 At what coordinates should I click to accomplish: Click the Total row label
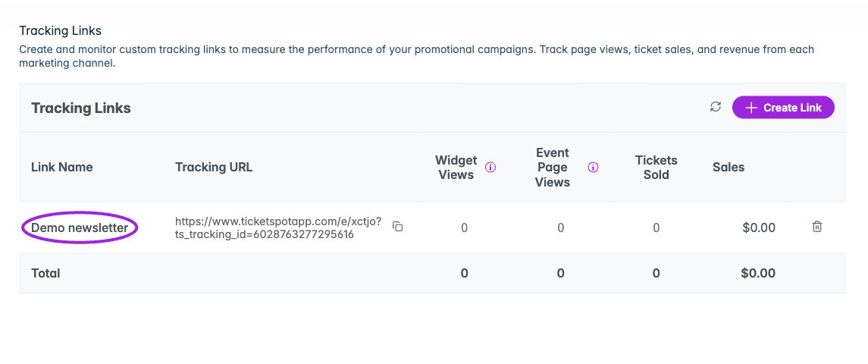coord(45,273)
